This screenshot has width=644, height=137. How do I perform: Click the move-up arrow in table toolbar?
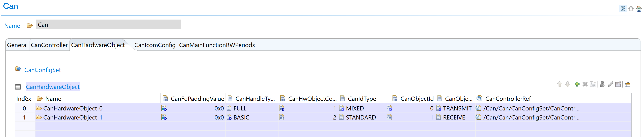[560, 84]
